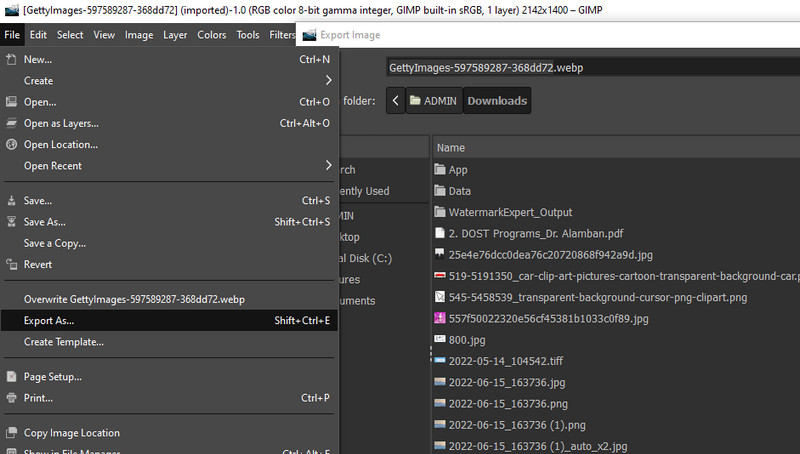
Task: Select Overwrite GettyImages-597589287-368dd72.webp entry
Action: coord(134,299)
